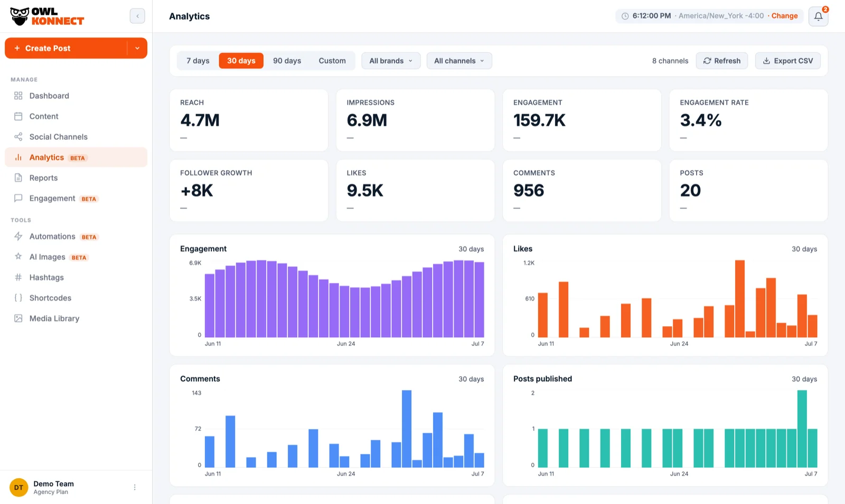
Task: Click the Automations lightning icon
Action: click(18, 236)
